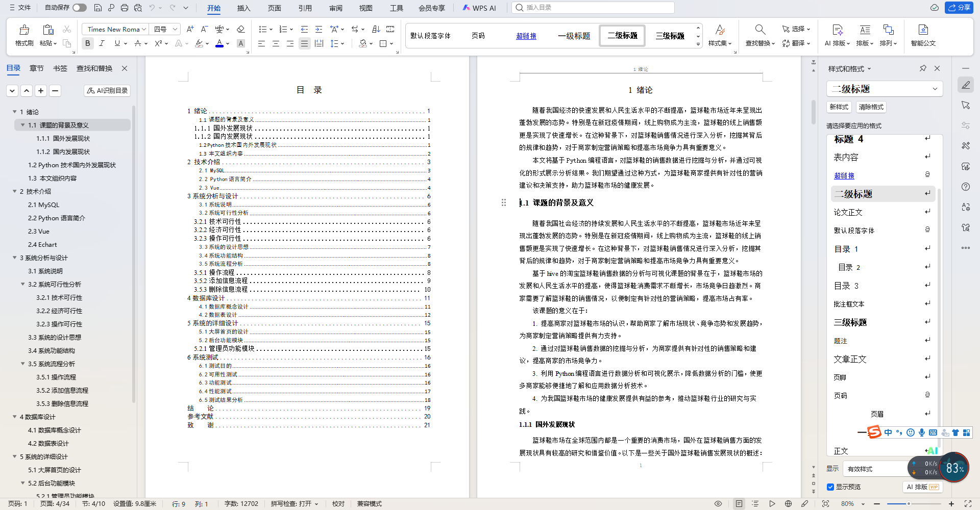
Task: Click the distributed alignment icon
Action: (319, 44)
